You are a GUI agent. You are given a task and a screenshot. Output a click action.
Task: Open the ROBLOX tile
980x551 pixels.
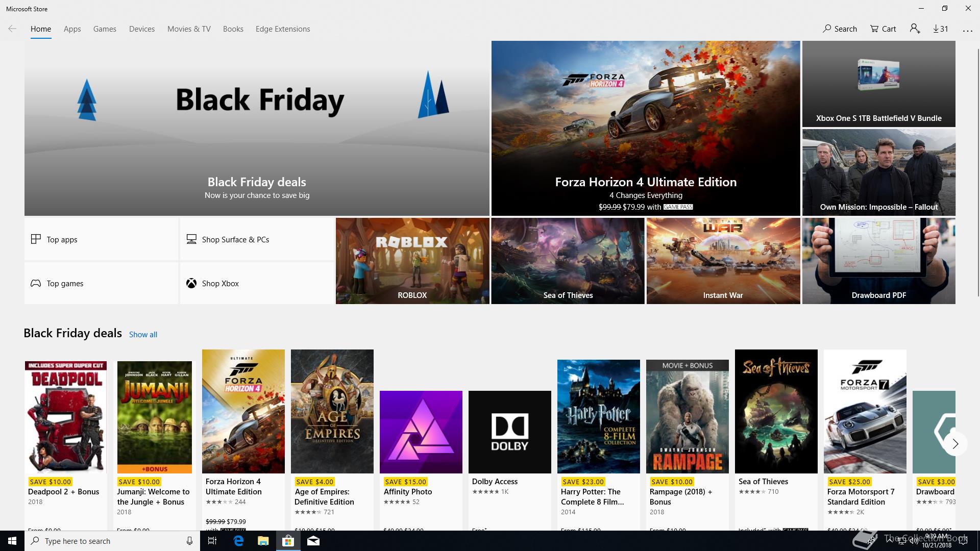point(412,261)
